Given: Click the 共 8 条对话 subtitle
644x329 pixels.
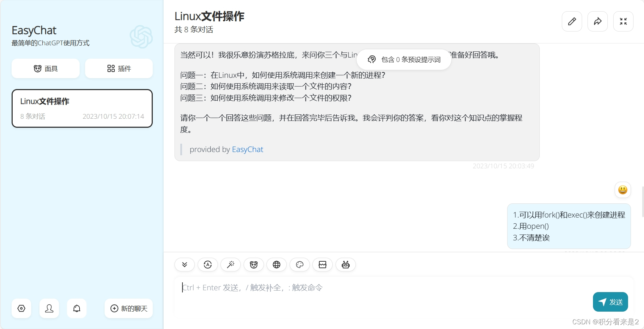Looking at the screenshot, I should point(194,30).
